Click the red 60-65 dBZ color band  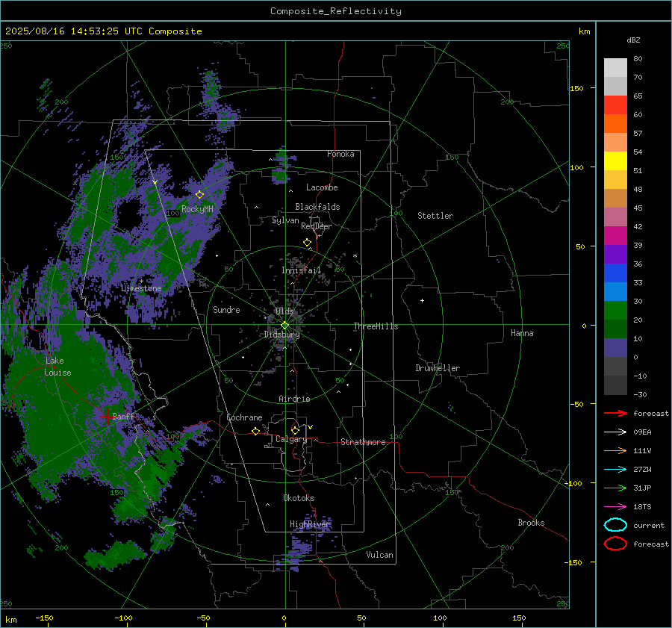[615, 105]
